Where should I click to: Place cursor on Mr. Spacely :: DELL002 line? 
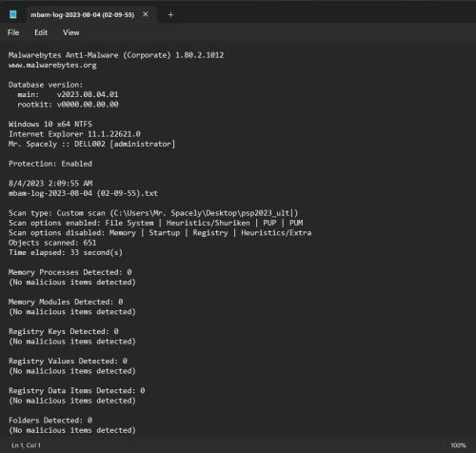tap(91, 144)
